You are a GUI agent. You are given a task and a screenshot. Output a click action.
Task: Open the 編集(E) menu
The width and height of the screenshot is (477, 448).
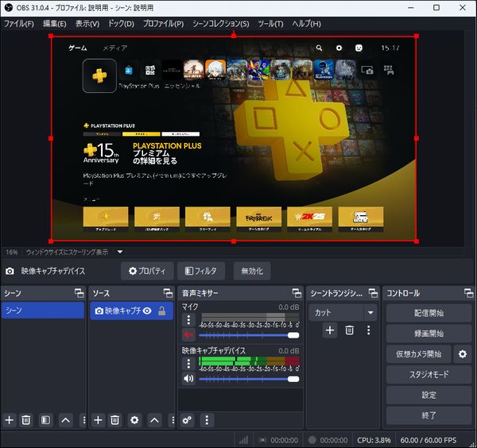point(54,24)
